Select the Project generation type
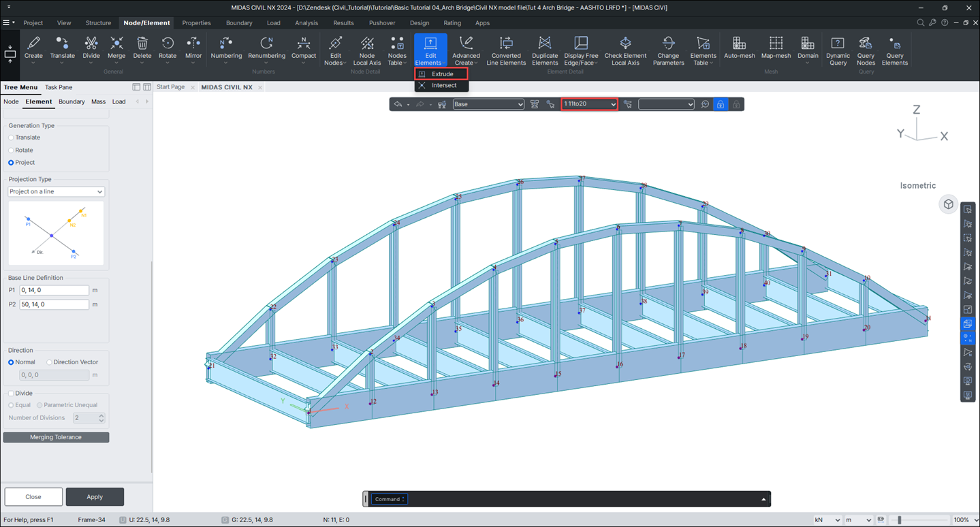 pos(11,163)
